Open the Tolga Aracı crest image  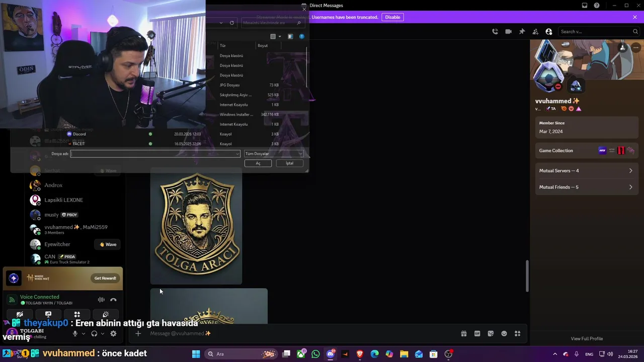pyautogui.click(x=196, y=226)
